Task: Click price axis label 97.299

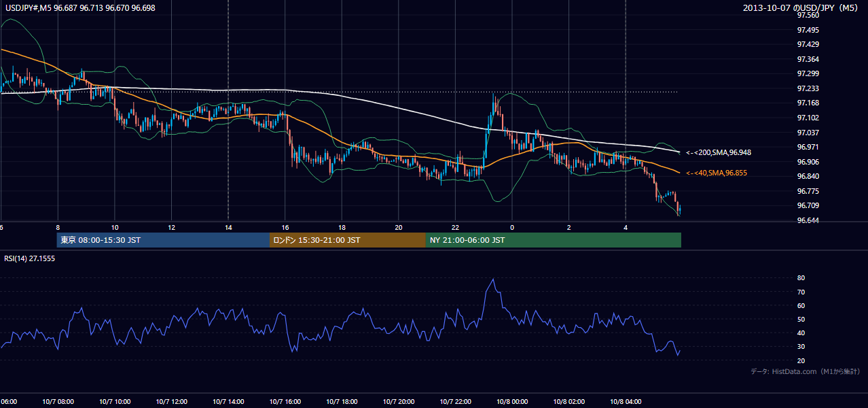Action: [808, 73]
